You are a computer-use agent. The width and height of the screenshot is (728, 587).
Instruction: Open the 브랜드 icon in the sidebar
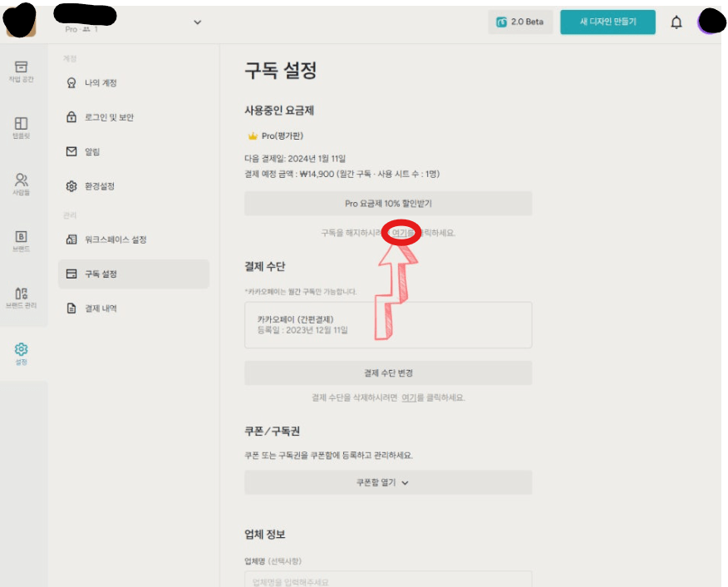pos(21,241)
